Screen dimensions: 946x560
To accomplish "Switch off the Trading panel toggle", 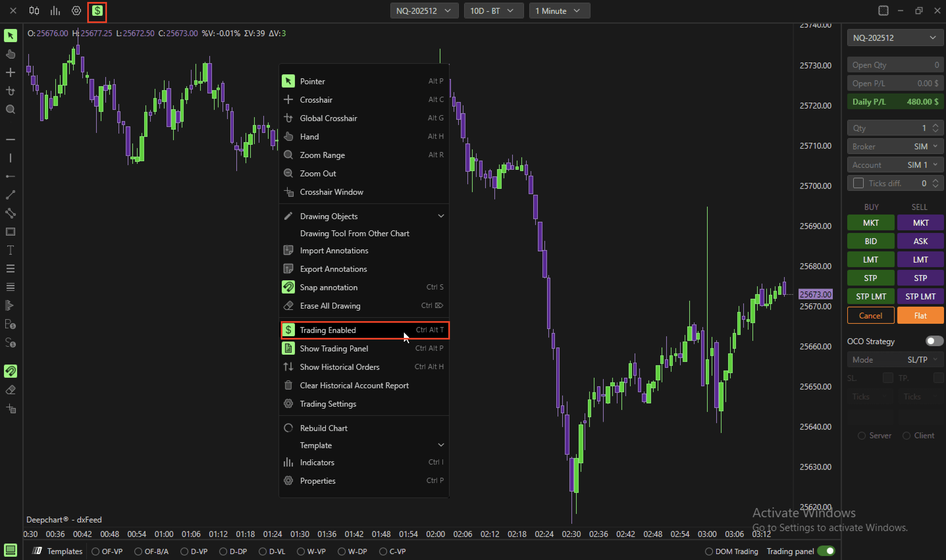I will (826, 551).
